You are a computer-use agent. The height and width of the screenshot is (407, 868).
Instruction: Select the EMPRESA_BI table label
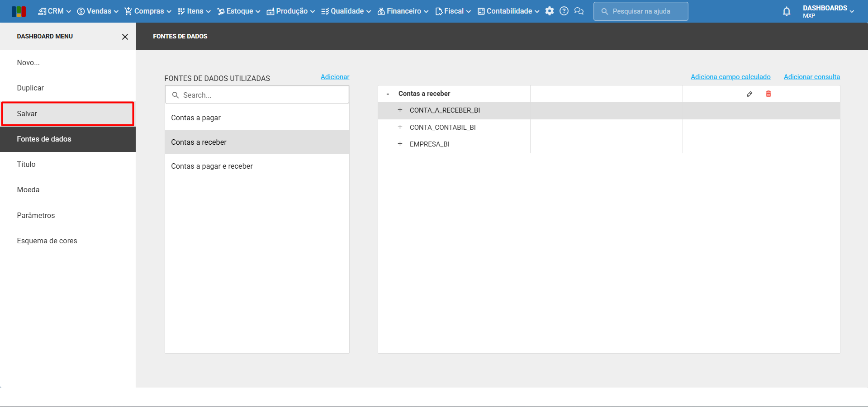[x=430, y=144]
